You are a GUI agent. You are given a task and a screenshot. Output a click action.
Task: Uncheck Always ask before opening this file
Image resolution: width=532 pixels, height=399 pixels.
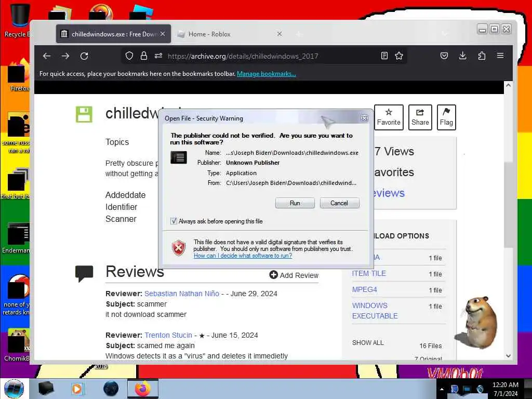click(174, 221)
